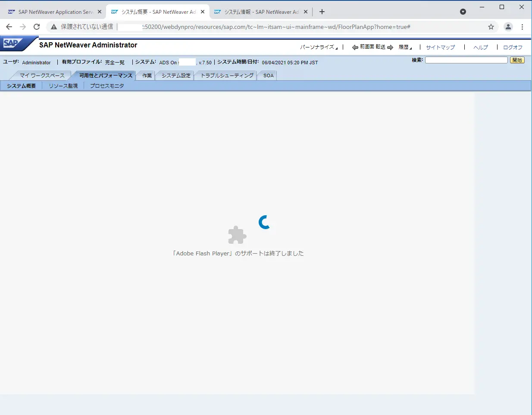Open the パーソナライズ dropdown menu
This screenshot has height=415, width=532.
(319, 47)
